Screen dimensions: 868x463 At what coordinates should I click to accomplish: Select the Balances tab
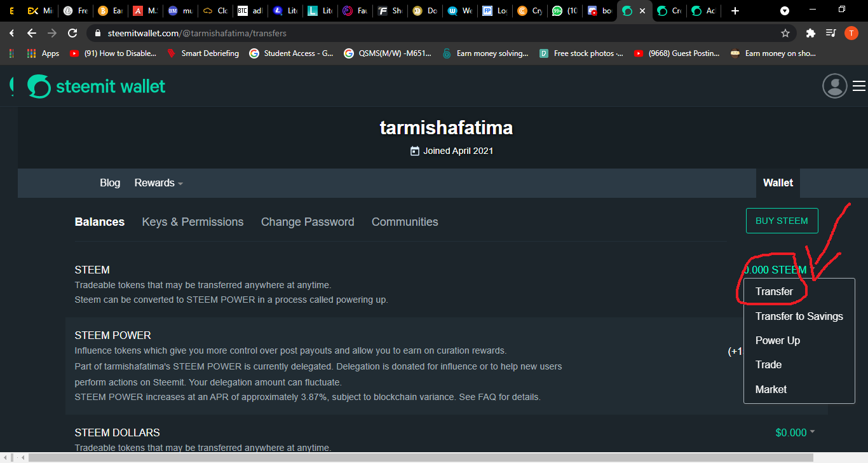pos(100,222)
